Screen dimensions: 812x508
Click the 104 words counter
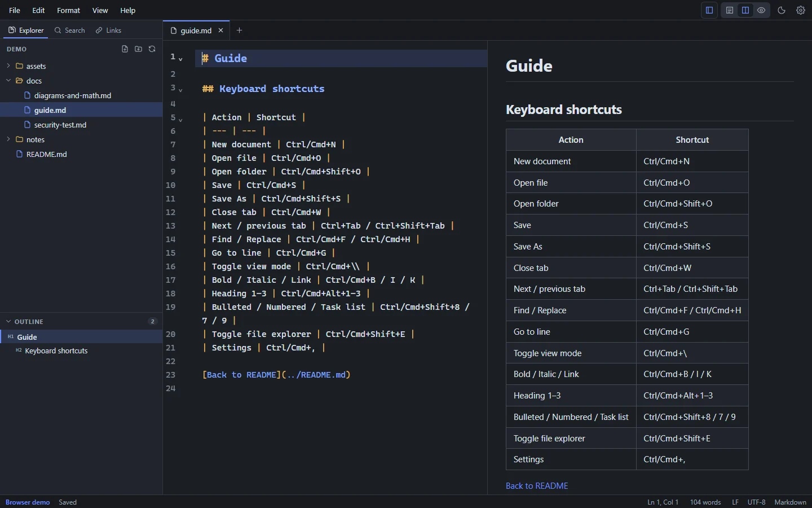[x=705, y=502]
